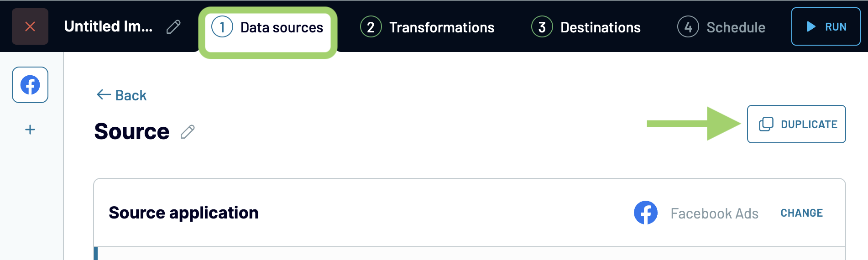
Task: Add a new source with plus icon
Action: [30, 130]
